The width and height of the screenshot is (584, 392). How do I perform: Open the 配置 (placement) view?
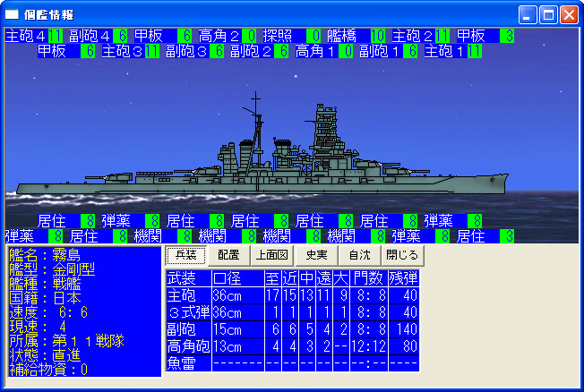pos(228,255)
